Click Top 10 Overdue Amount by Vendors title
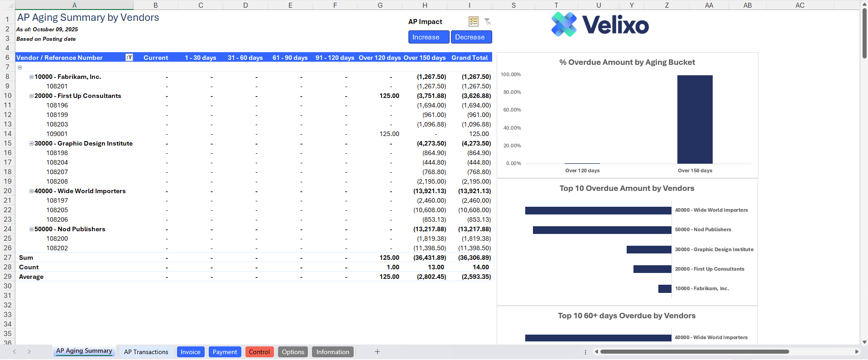Screen dimensions: 868x360 pos(627,188)
